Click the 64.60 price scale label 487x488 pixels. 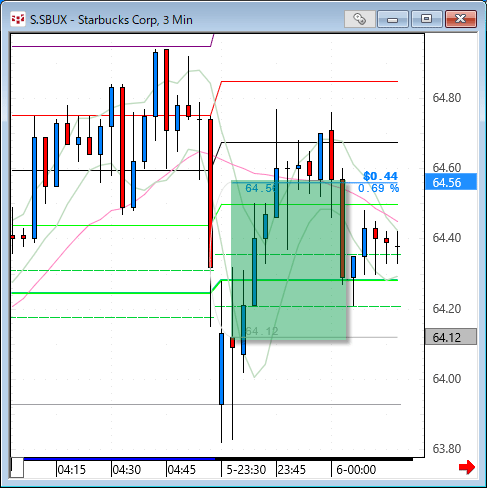(x=447, y=168)
